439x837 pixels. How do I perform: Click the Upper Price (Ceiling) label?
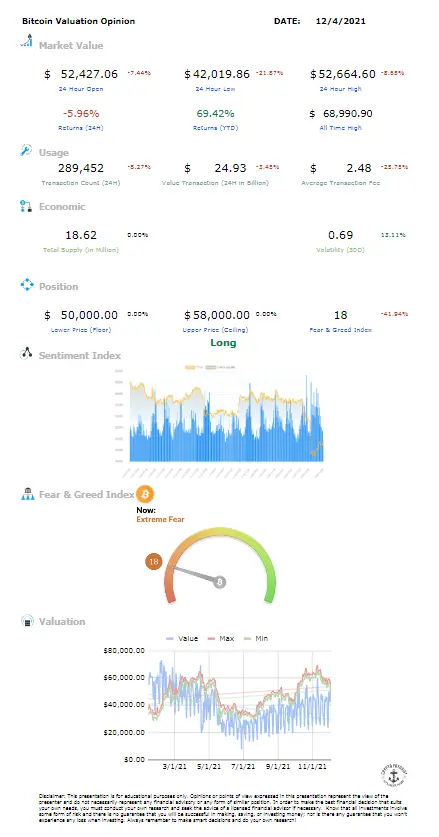(x=216, y=330)
